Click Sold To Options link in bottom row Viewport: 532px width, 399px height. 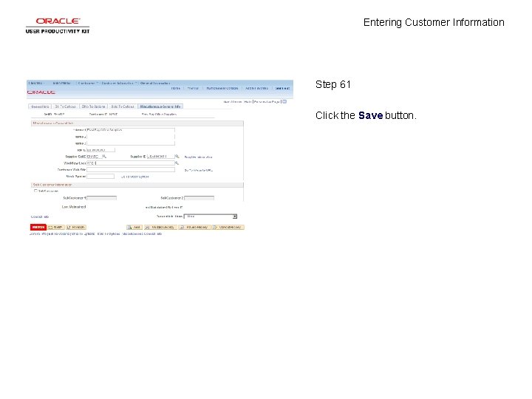(109, 233)
